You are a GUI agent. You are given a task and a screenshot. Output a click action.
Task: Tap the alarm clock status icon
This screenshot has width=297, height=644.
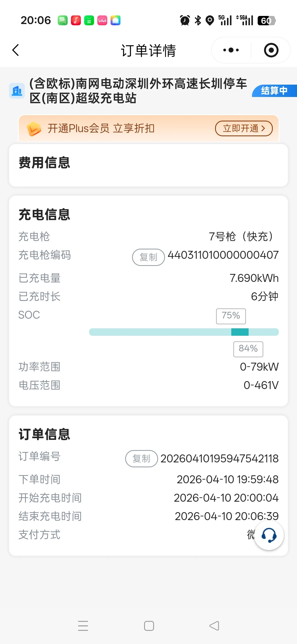pyautogui.click(x=185, y=20)
